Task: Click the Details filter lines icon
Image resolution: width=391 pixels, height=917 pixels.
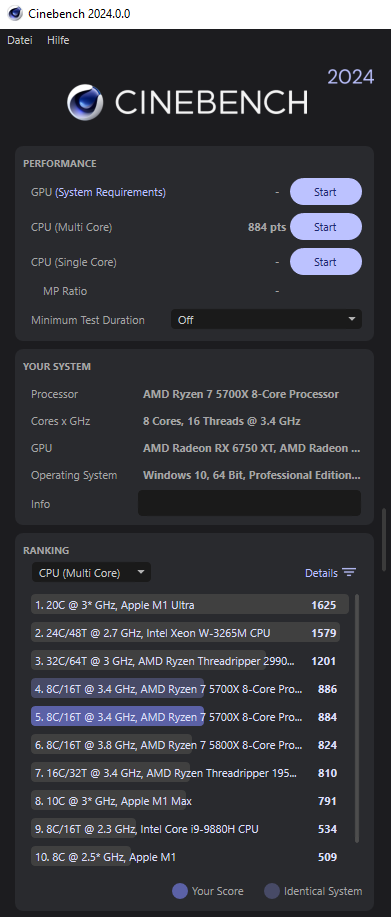Action: [x=349, y=573]
